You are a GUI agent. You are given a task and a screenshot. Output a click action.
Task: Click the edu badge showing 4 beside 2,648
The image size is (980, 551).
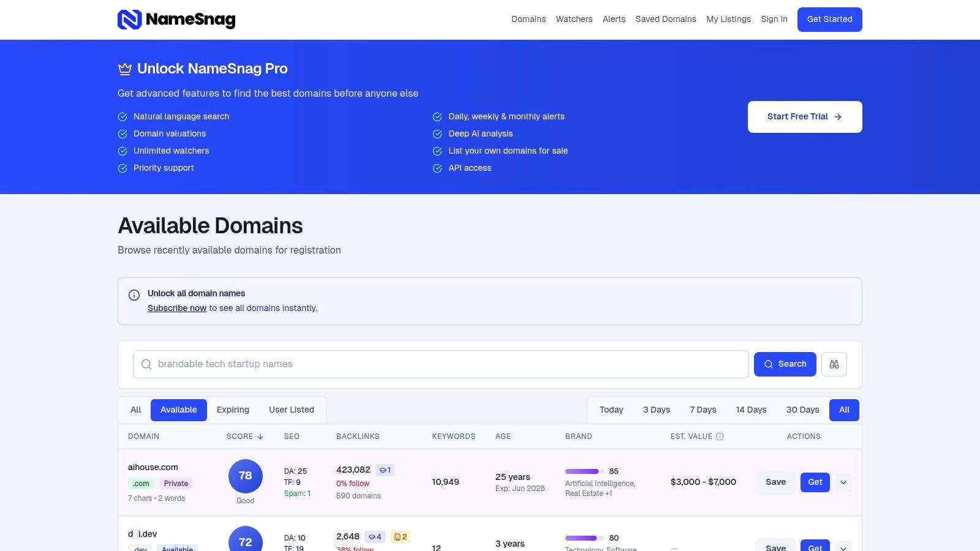pyautogui.click(x=375, y=537)
